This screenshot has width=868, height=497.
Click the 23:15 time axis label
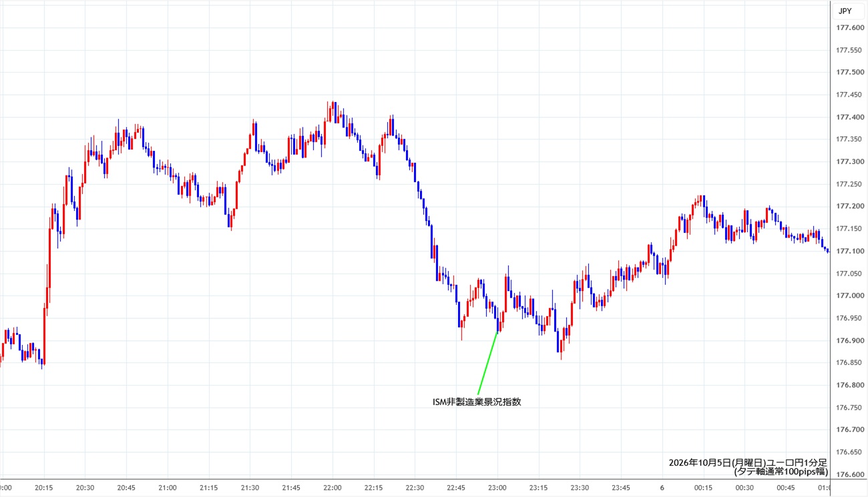tap(539, 488)
